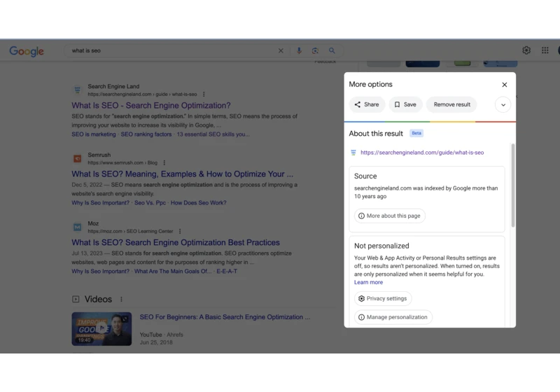560x392 pixels.
Task: Follow the Learn more link
Action: [368, 282]
